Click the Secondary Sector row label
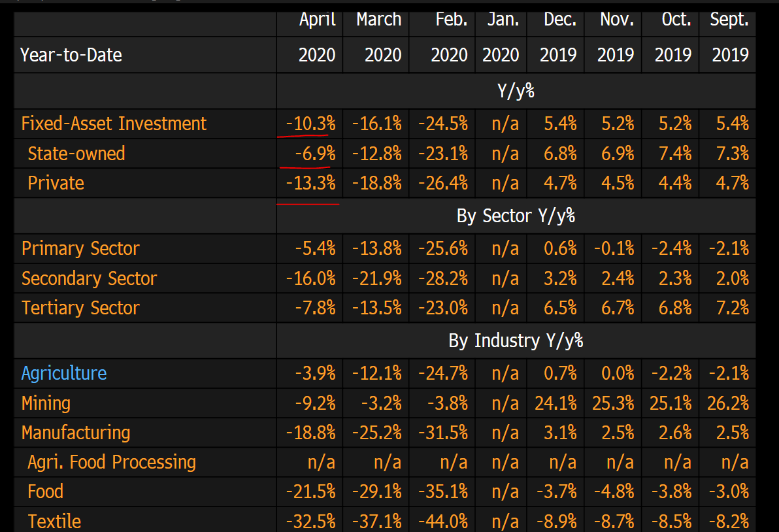This screenshot has width=779, height=532. [x=89, y=278]
